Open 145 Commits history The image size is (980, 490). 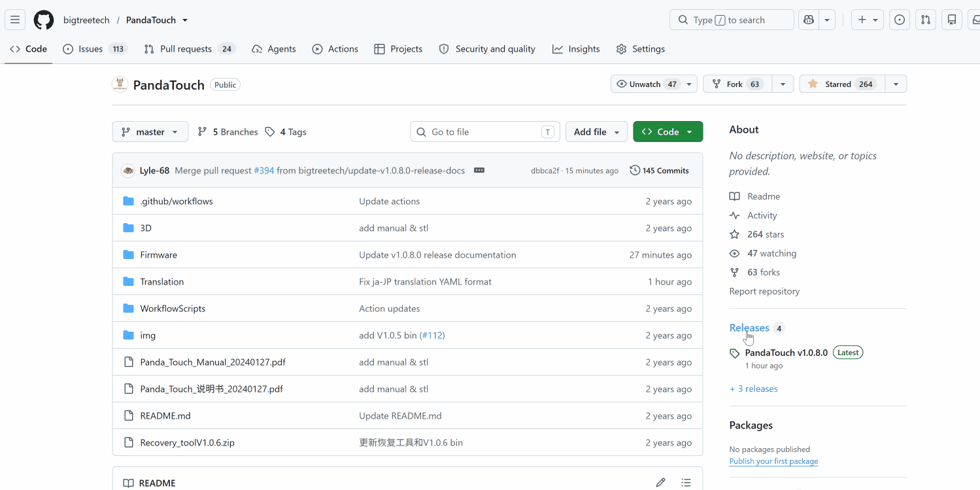coord(659,171)
